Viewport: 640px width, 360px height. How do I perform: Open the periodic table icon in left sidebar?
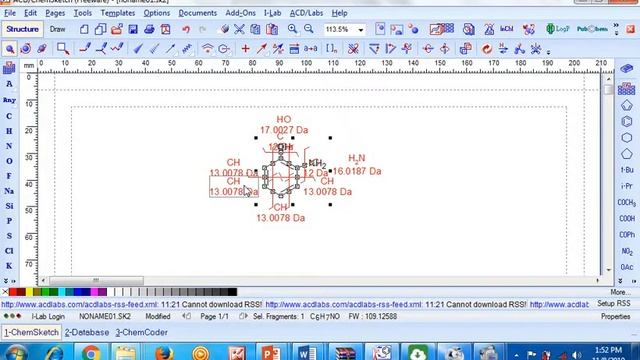click(x=9, y=67)
